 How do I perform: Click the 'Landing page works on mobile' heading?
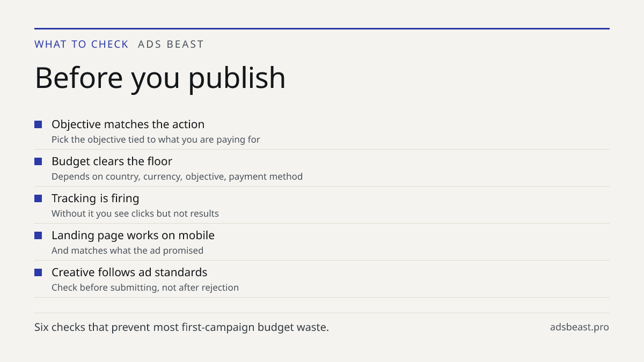(133, 235)
